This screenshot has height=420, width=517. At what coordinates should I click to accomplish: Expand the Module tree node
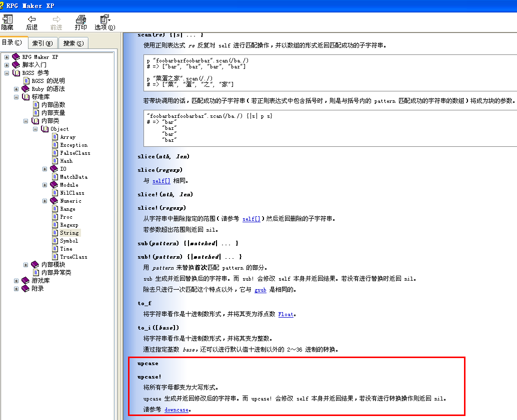point(45,185)
